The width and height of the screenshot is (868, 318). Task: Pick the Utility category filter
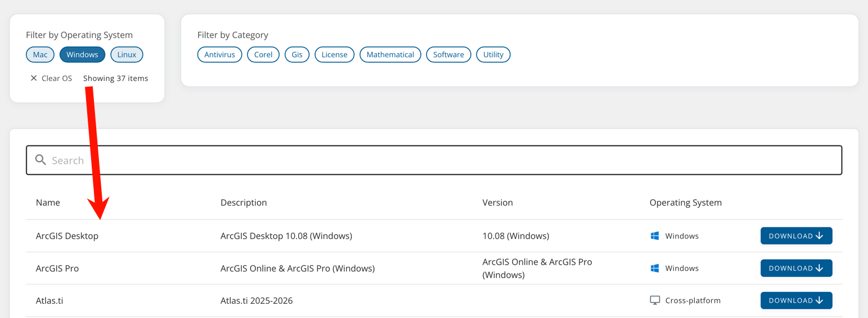[493, 54]
